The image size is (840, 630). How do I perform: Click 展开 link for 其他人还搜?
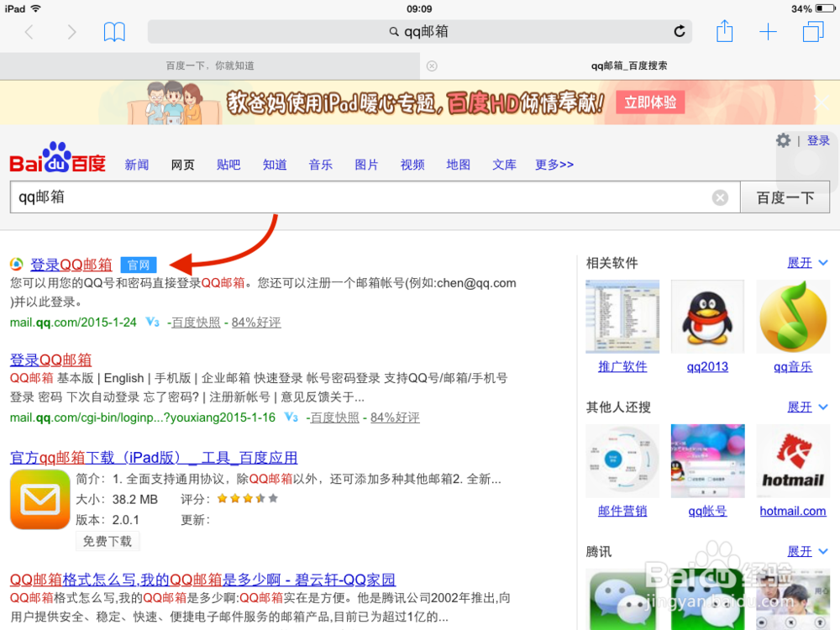(x=800, y=407)
